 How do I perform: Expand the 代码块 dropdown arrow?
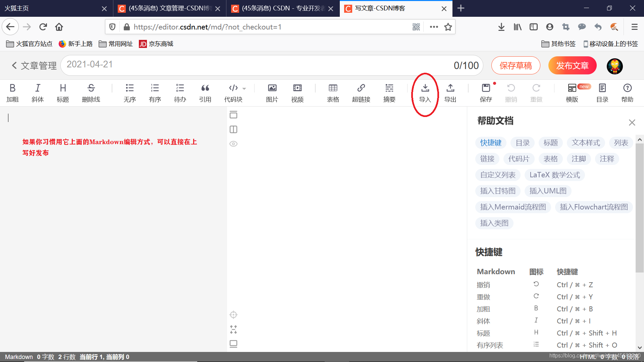pyautogui.click(x=244, y=89)
